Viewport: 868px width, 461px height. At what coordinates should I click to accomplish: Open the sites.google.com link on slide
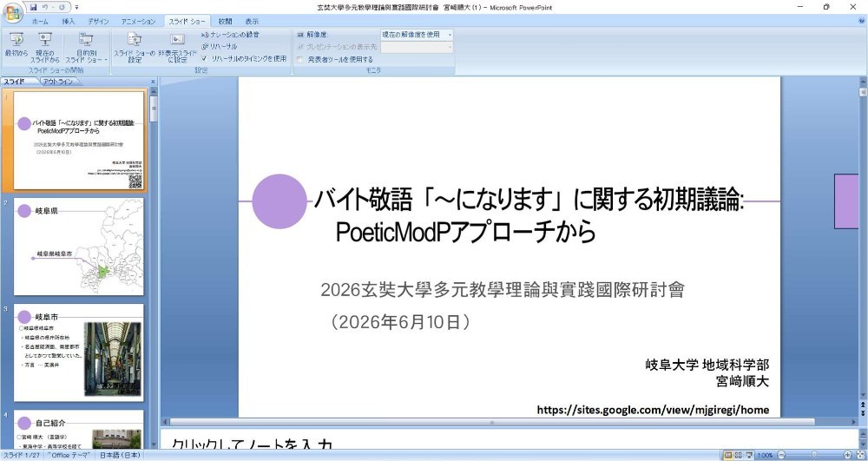[653, 410]
